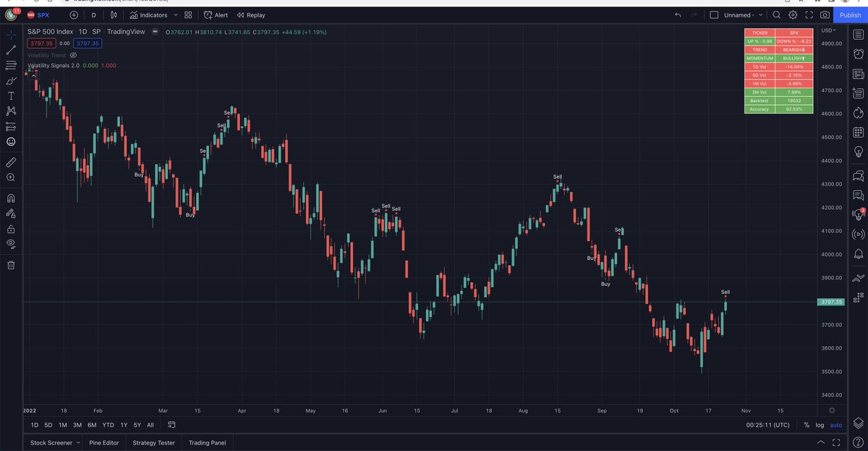Open the Indicators dialog
Viewport: 868px width, 451px height.
(x=148, y=14)
